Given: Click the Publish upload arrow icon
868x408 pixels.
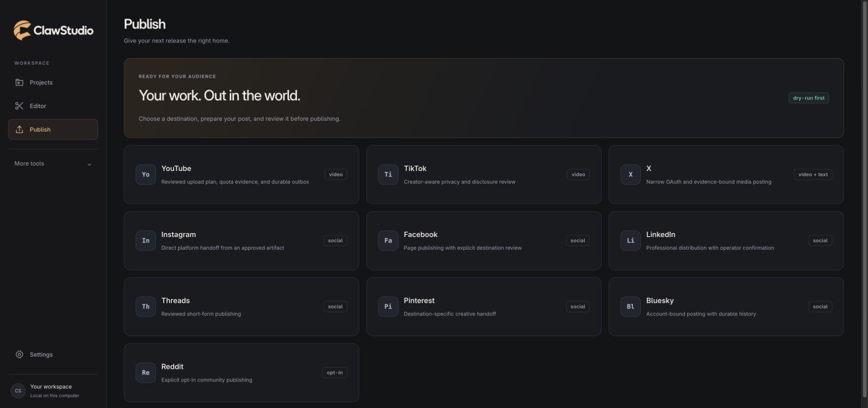Looking at the screenshot, I should (x=19, y=129).
